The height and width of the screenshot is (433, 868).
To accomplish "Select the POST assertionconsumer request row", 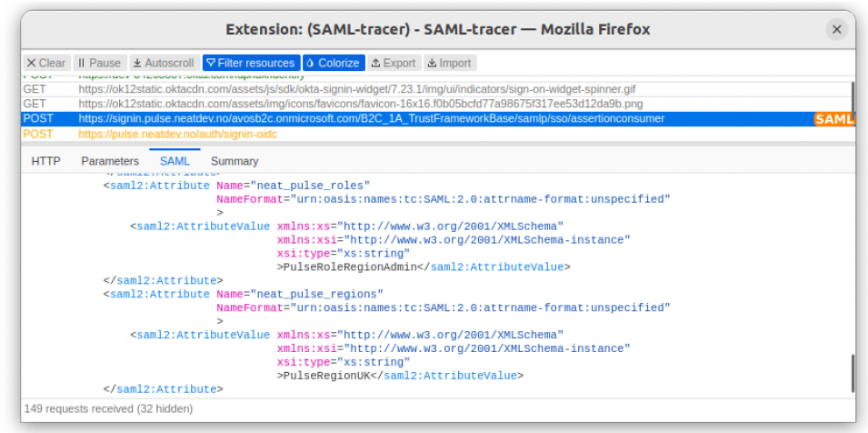I will [437, 118].
